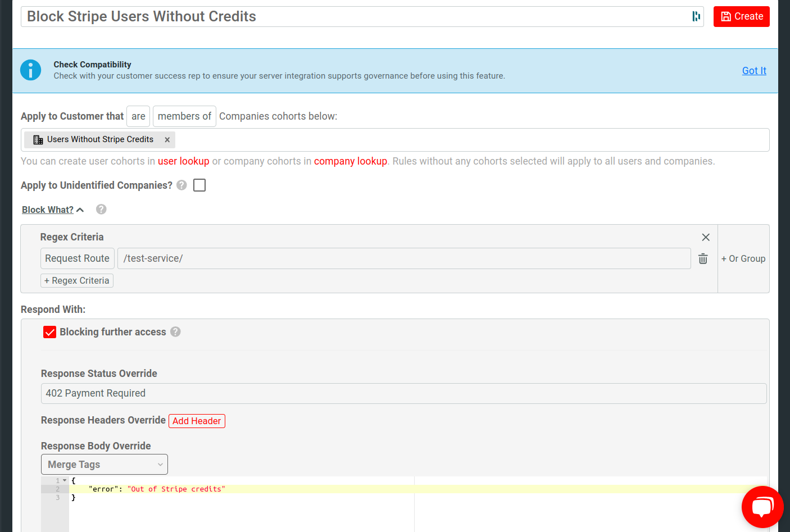Click the icon inside the rule name field
The image size is (790, 532).
point(696,16)
